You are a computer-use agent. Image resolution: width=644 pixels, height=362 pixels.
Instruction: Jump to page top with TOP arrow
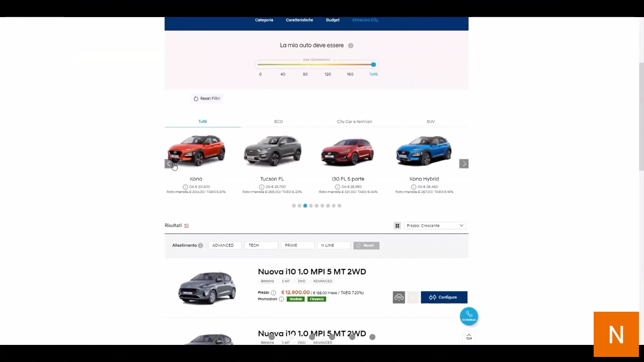tap(469, 337)
